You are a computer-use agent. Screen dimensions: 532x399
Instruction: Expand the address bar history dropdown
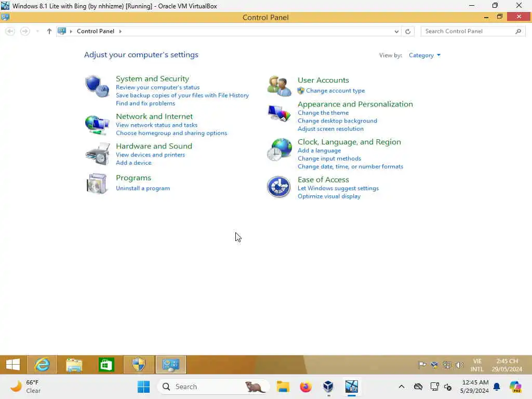click(396, 31)
